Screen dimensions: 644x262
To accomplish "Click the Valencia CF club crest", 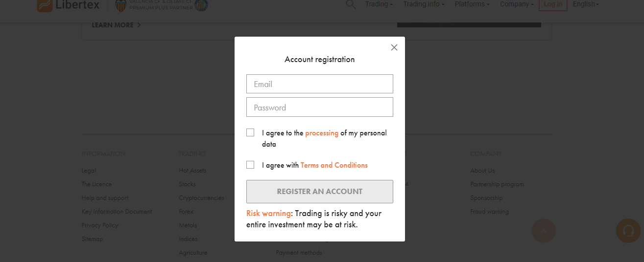I will [120, 5].
